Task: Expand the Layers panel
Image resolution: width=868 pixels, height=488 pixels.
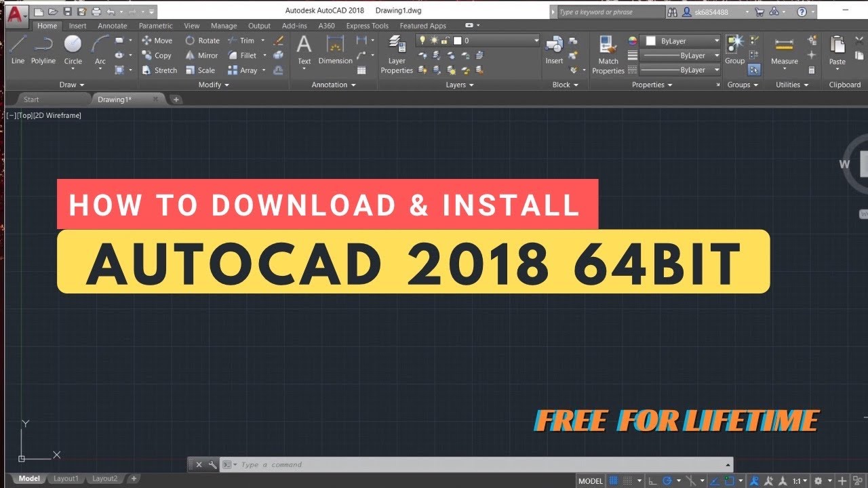Action: [460, 85]
